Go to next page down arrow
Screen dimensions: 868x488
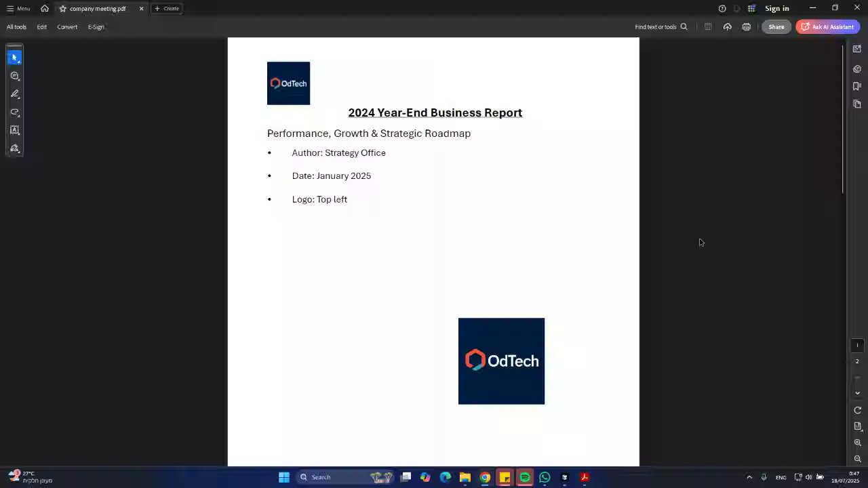(x=857, y=393)
